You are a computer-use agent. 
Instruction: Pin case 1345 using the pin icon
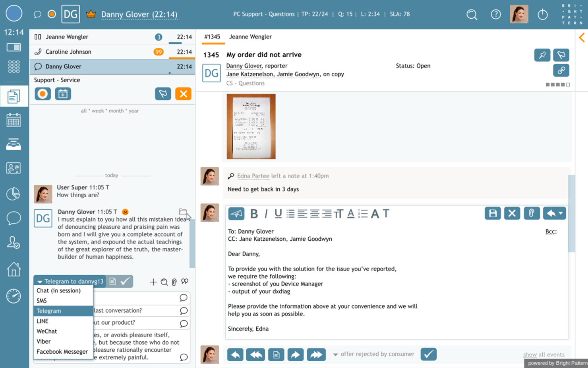pos(542,55)
